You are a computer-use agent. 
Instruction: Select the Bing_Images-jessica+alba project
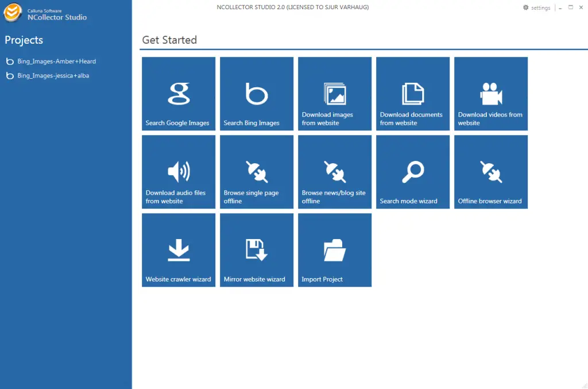[x=53, y=76]
